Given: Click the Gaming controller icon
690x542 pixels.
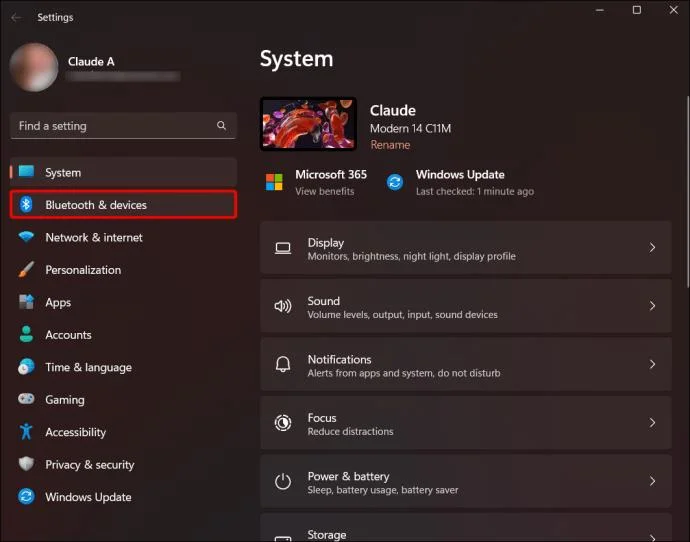Looking at the screenshot, I should click(x=26, y=399).
